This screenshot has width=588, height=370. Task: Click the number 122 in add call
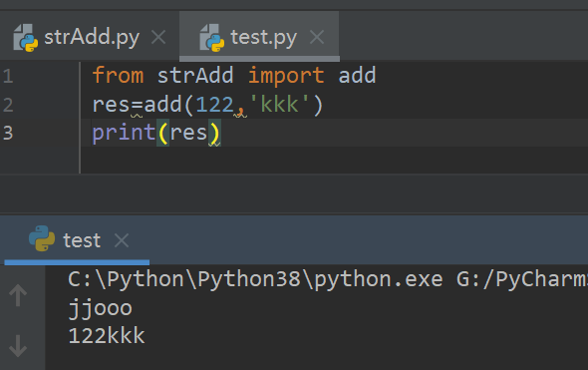click(214, 105)
